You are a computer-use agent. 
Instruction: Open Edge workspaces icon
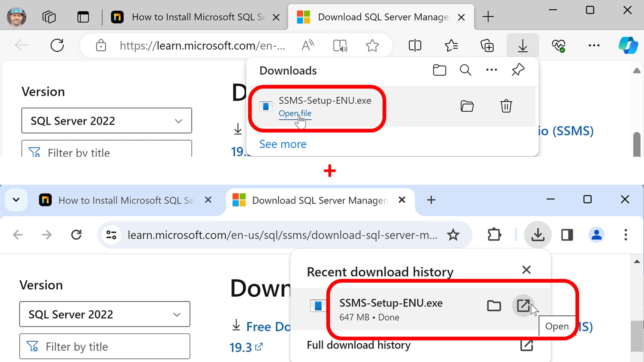coord(49,17)
